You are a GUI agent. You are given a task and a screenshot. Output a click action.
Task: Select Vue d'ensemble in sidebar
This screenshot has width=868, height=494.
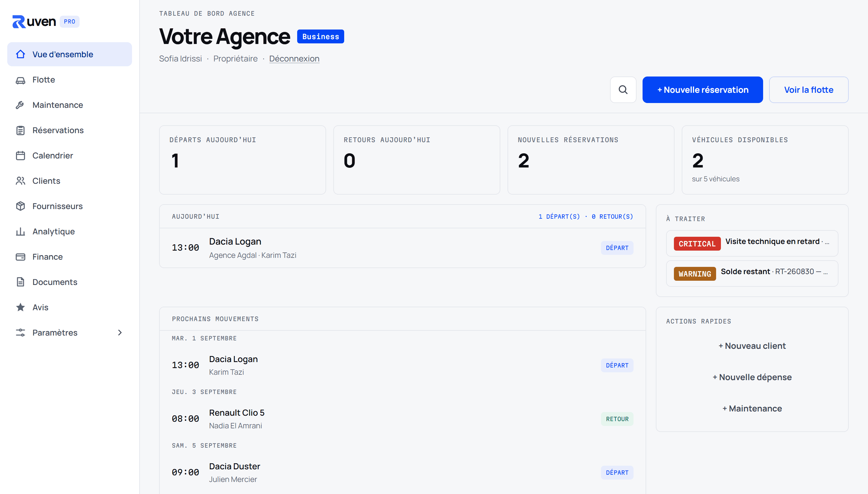70,54
